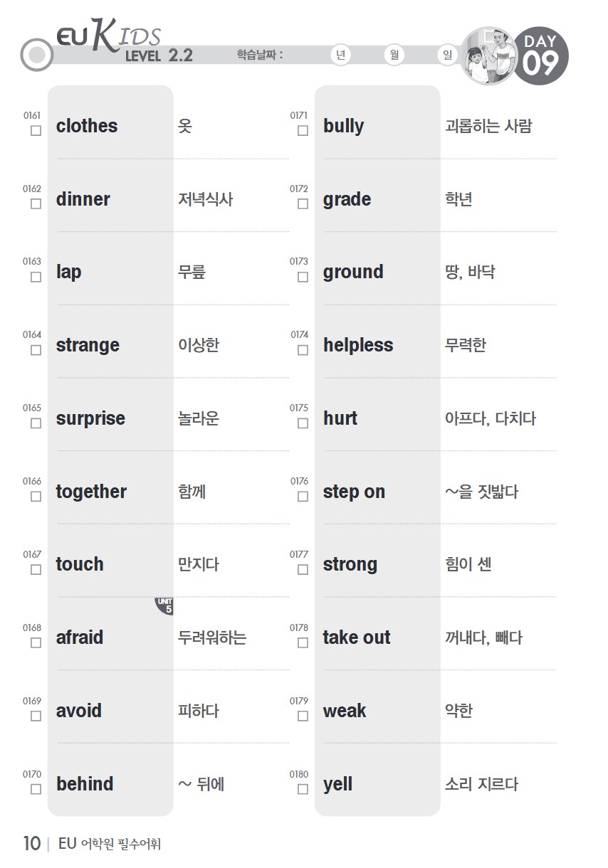608x868 pixels.
Task: Click the 월 (month) date field
Action: click(394, 55)
